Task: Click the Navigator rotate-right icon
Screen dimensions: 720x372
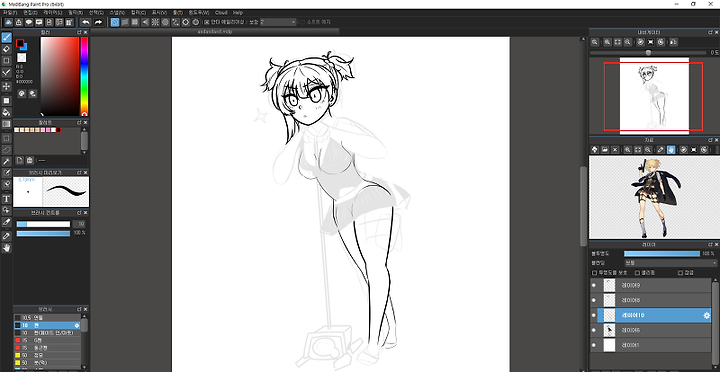Action: (x=661, y=42)
